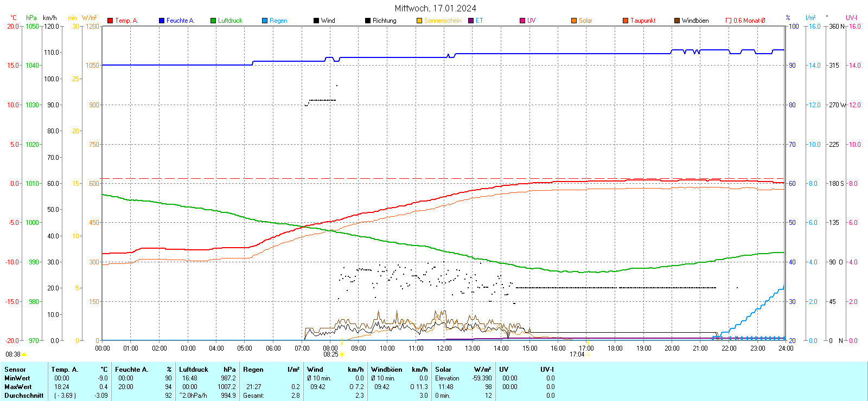
Task: Click the pressure trend "^2.0hPa/h"
Action: (194, 396)
